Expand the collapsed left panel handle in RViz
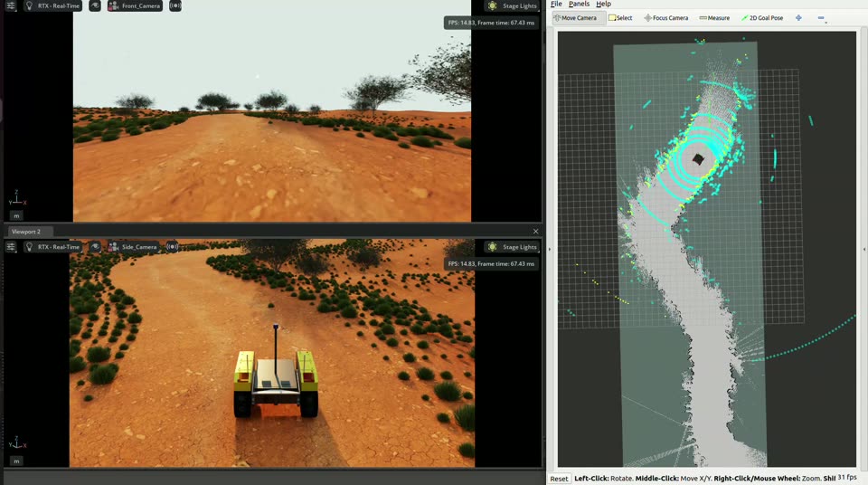The width and height of the screenshot is (868, 485). (x=549, y=250)
